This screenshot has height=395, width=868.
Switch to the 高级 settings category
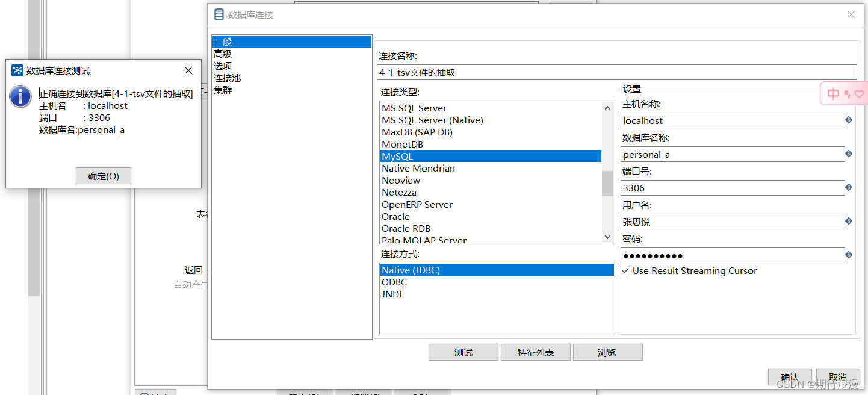[222, 54]
